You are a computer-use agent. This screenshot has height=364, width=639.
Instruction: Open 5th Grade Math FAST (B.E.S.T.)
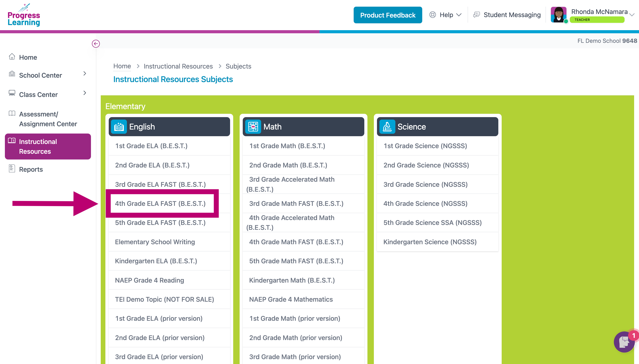pyautogui.click(x=303, y=261)
